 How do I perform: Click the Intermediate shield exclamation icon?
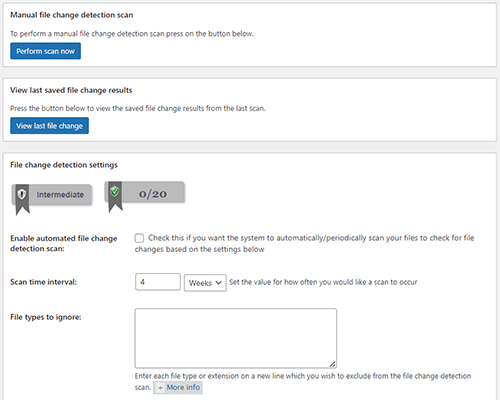[22, 194]
